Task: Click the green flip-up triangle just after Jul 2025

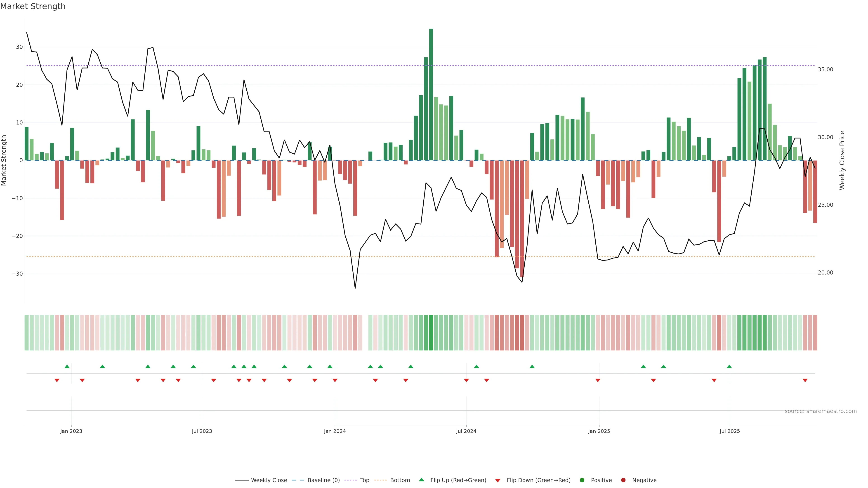Action: pyautogui.click(x=729, y=366)
